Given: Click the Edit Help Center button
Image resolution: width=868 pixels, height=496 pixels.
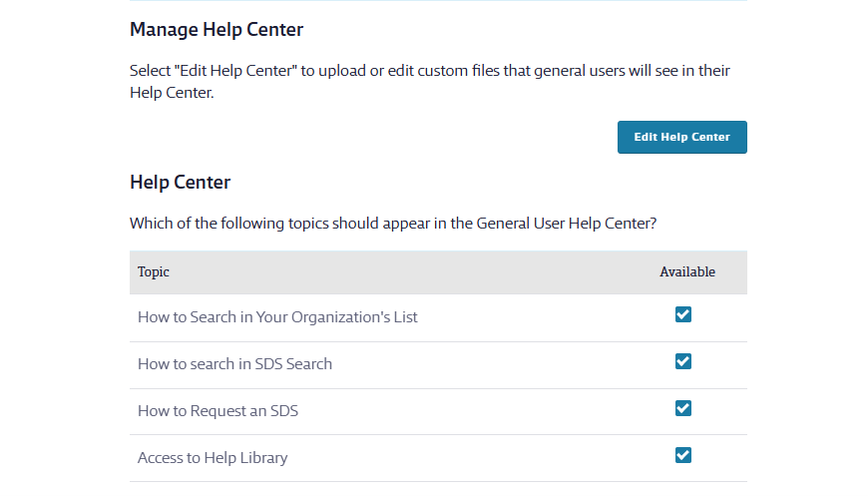Looking at the screenshot, I should point(681,138).
